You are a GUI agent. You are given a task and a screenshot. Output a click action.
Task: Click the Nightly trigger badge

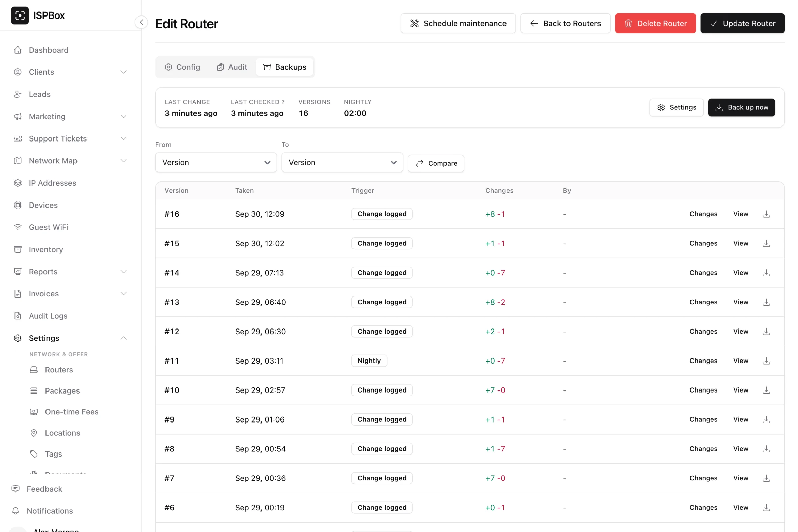[369, 361]
